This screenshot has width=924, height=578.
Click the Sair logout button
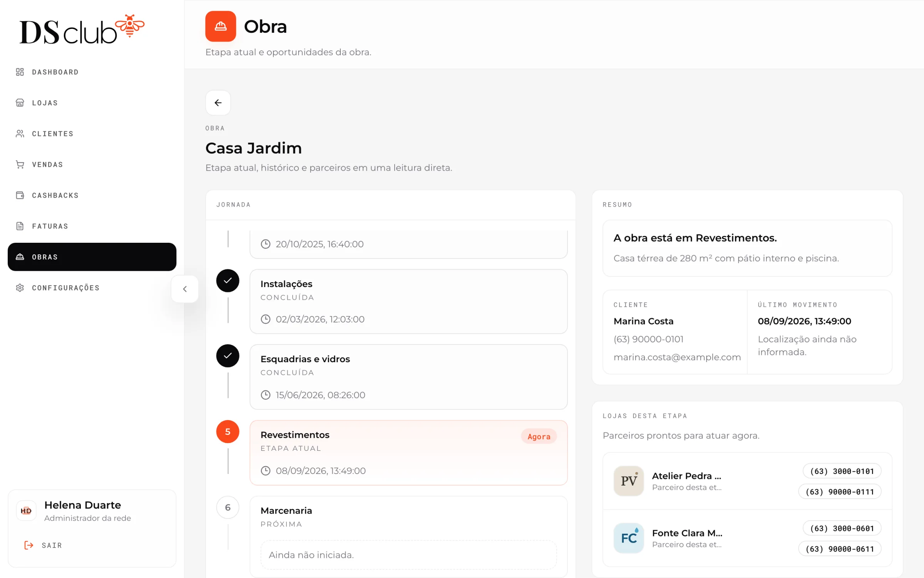(x=43, y=545)
